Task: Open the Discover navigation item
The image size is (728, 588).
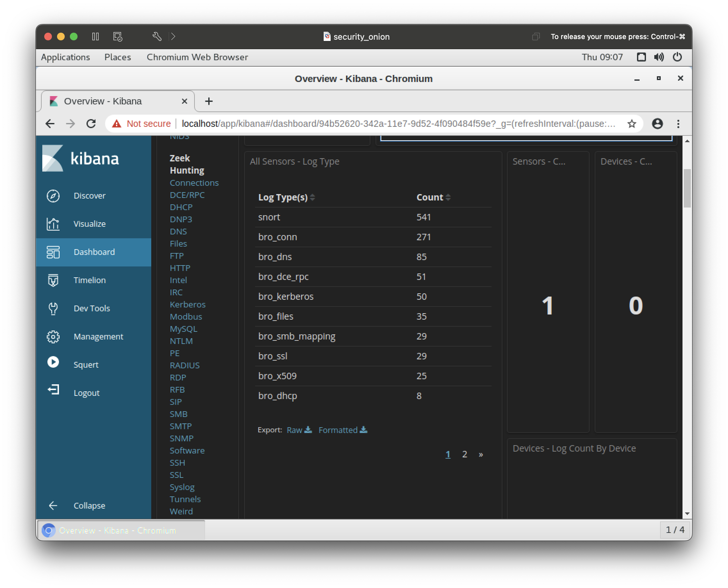Action: click(94, 196)
